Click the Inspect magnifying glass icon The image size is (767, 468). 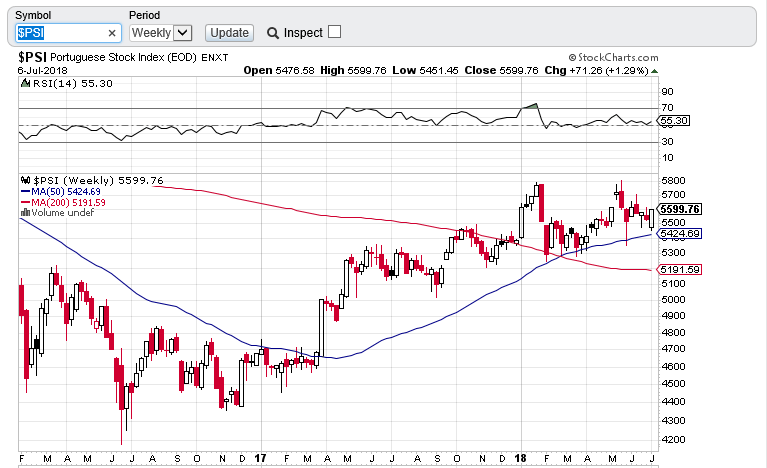pyautogui.click(x=272, y=33)
